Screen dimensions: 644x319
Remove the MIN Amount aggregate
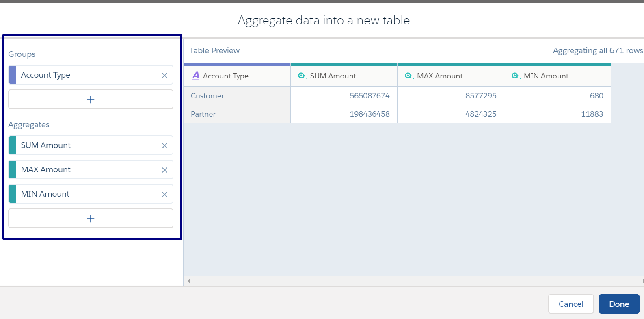164,194
